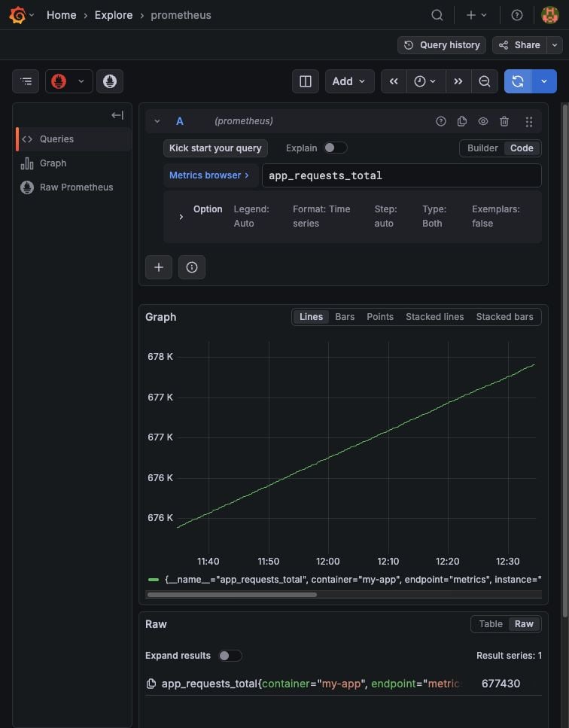Click the graph legend horizontal scrollbar
The height and width of the screenshot is (728, 569).
pos(232,594)
